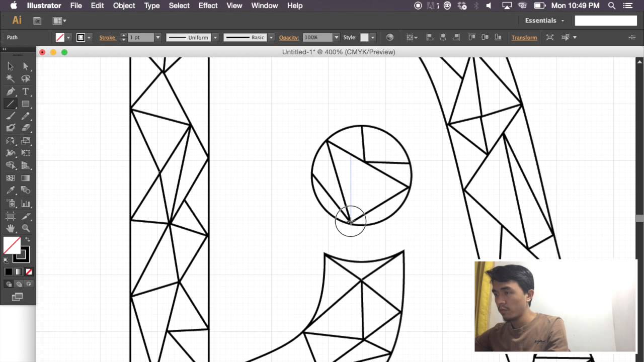Click the search field near Essentials
644x362 pixels.
point(606,21)
